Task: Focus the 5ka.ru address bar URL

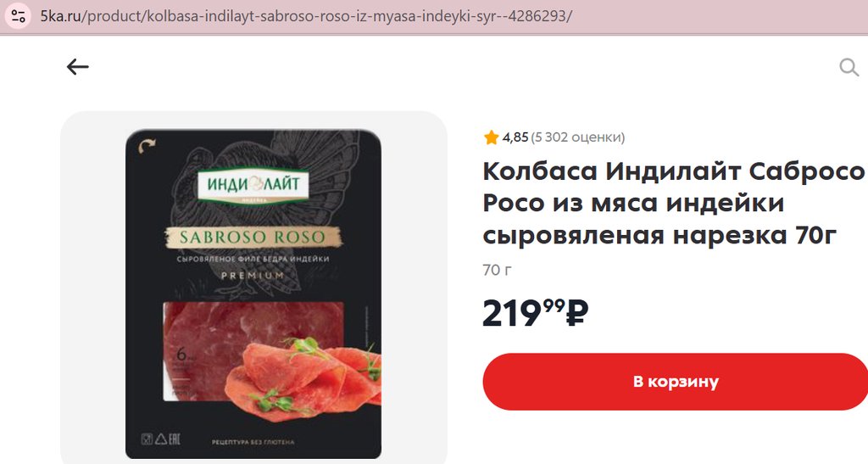Action: pyautogui.click(x=305, y=16)
